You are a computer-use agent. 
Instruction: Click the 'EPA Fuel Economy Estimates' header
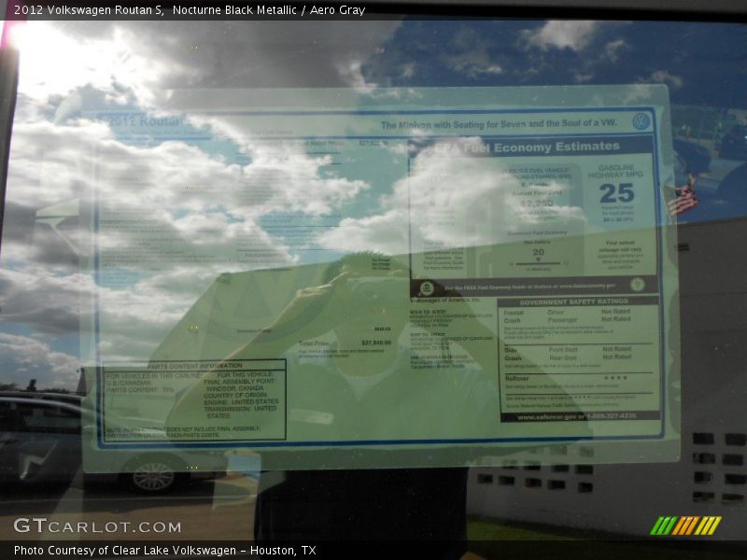coord(528,147)
